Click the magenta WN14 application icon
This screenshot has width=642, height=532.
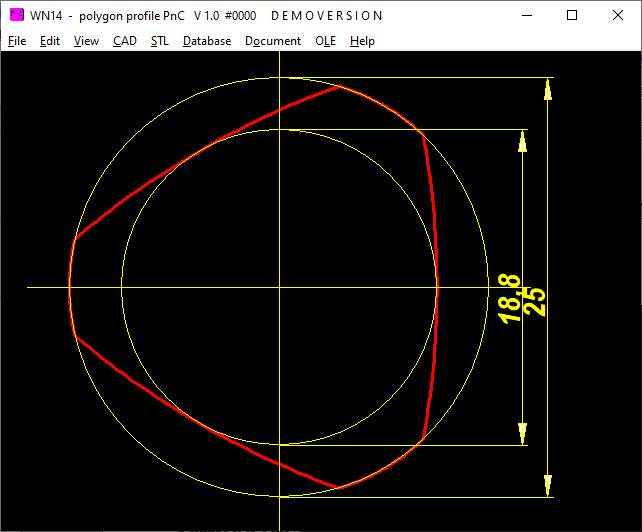(16, 15)
